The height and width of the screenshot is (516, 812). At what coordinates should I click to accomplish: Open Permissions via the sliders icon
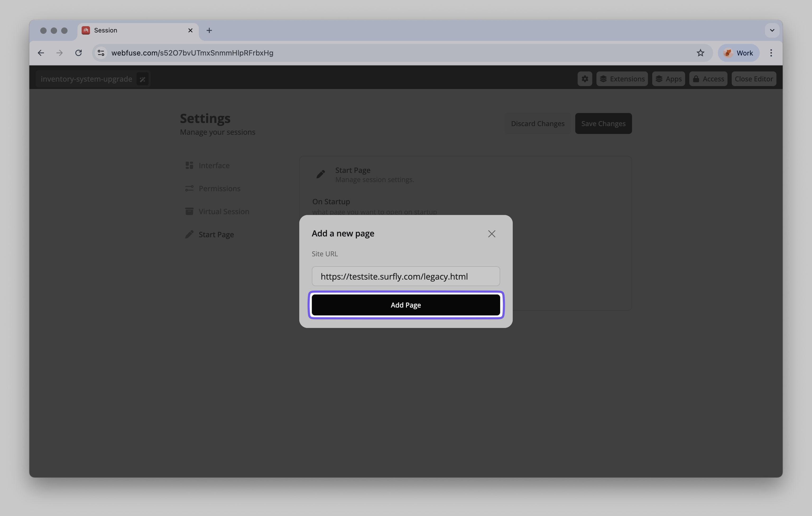pyautogui.click(x=190, y=188)
